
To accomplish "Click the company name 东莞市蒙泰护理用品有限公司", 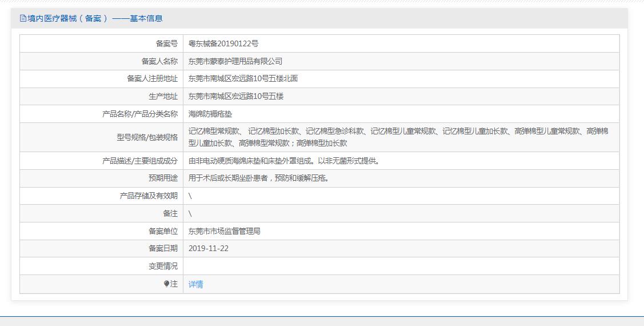I will 235,61.
